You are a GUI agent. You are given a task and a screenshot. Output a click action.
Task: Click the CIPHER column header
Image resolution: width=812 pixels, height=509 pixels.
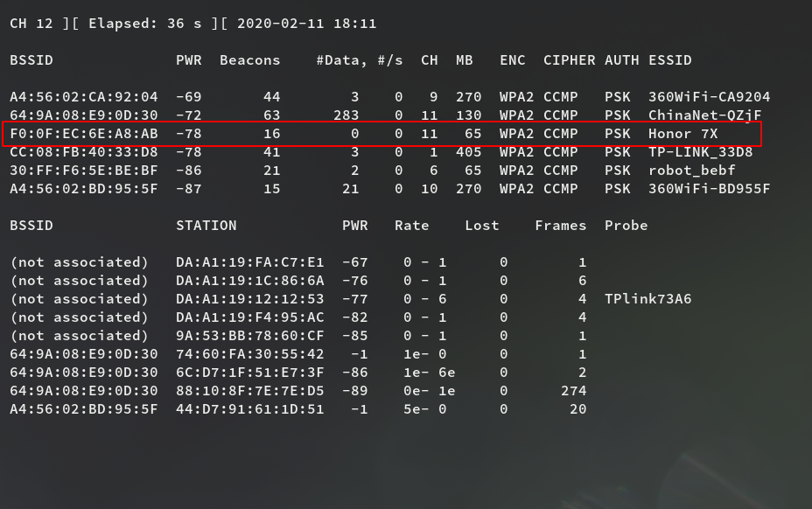[x=569, y=60]
